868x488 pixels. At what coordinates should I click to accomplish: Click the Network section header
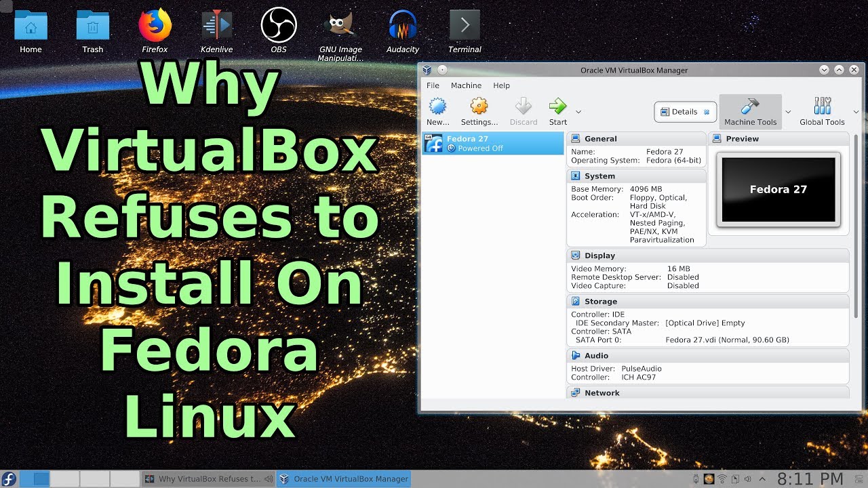tap(707, 392)
